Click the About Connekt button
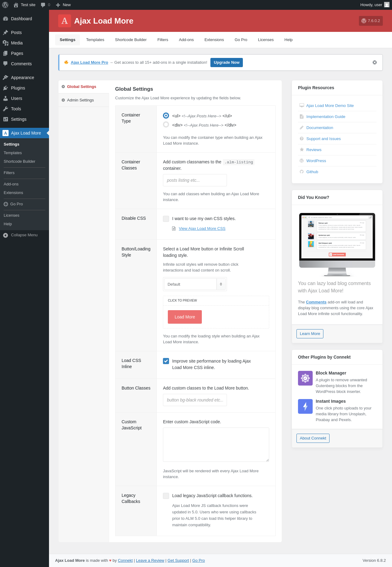This screenshot has width=392, height=567. coord(313,438)
